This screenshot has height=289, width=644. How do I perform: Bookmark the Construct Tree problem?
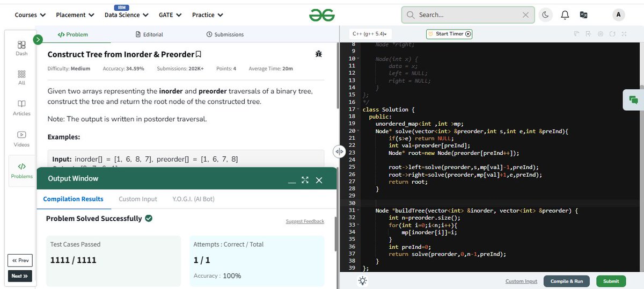(x=199, y=54)
